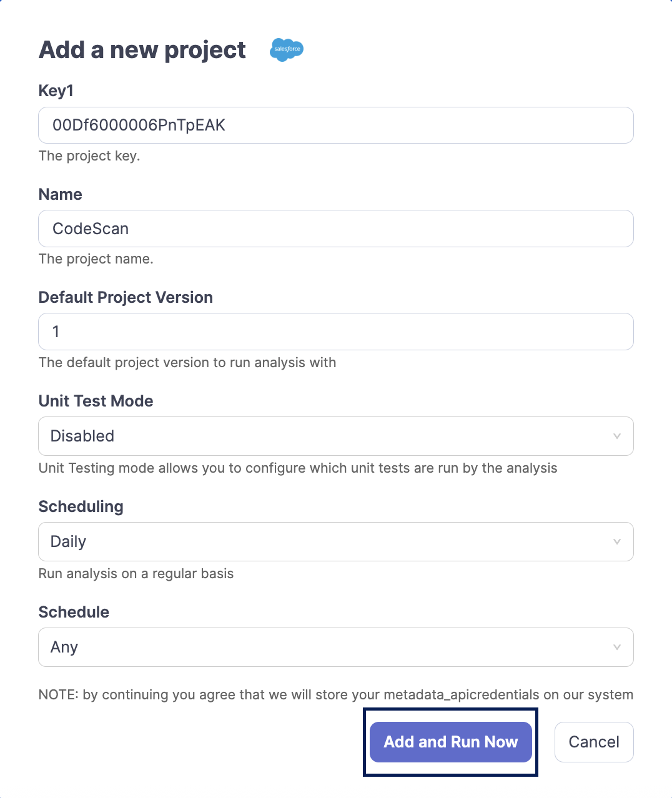Click the chevron arrow in Unit Test Mode
Viewport: 672px width, 798px height.
pos(616,436)
